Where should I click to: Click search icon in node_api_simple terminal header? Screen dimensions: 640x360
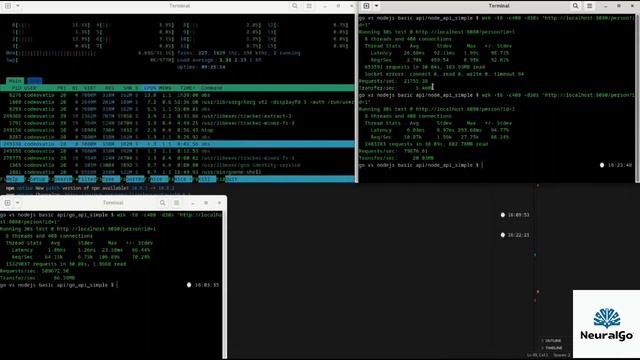575,6
